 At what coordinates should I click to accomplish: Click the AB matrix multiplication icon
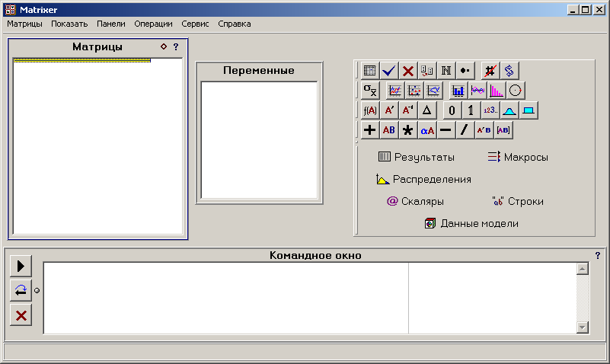point(388,130)
